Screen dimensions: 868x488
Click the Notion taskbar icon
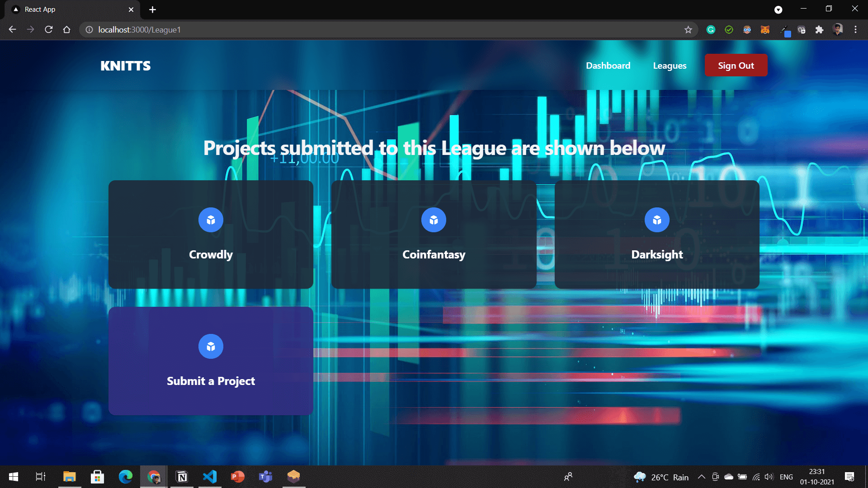tap(181, 476)
